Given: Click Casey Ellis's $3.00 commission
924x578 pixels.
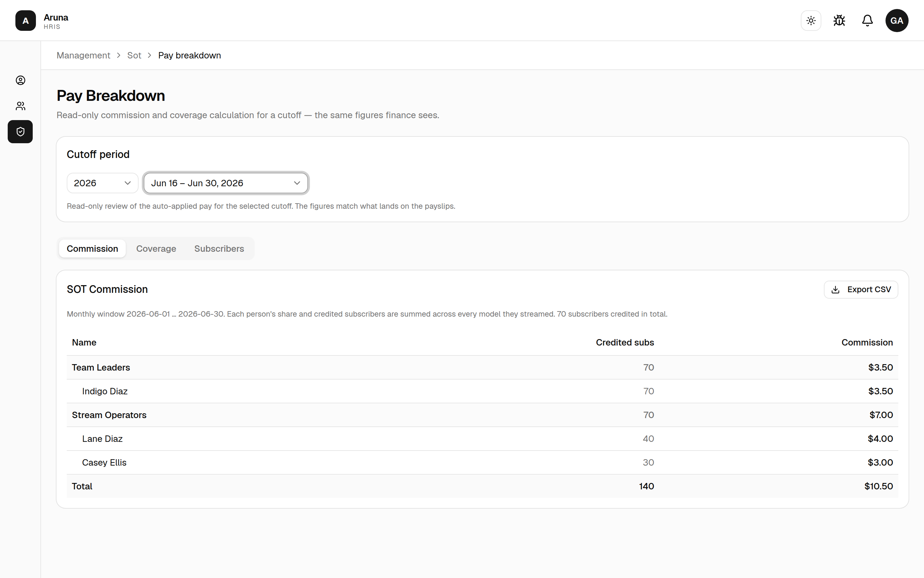Looking at the screenshot, I should 880,462.
